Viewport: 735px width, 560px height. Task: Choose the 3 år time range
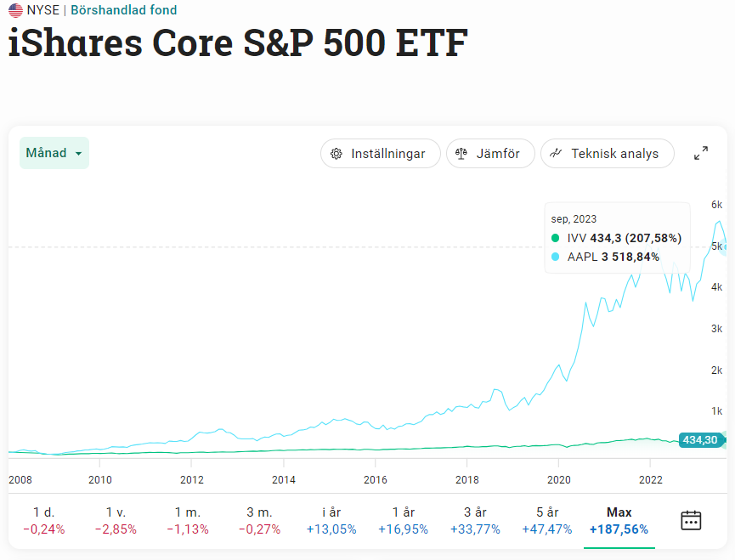tap(475, 520)
